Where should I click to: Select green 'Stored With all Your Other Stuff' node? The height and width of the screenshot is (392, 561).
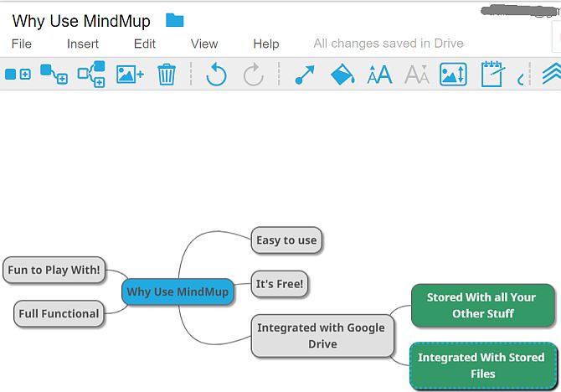pyautogui.click(x=483, y=306)
